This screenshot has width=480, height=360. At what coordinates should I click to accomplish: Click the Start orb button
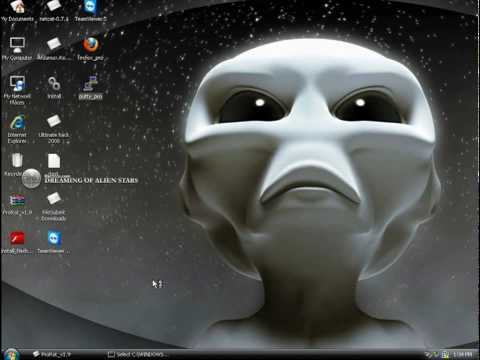pos(11,354)
